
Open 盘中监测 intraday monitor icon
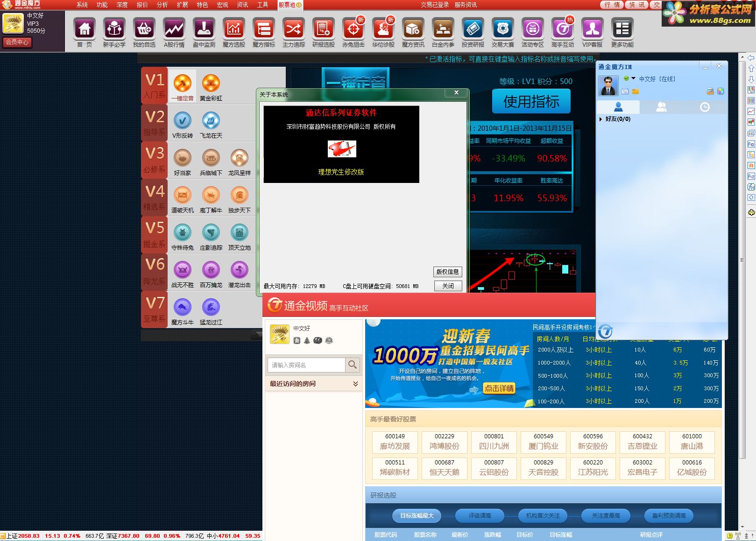(x=204, y=29)
